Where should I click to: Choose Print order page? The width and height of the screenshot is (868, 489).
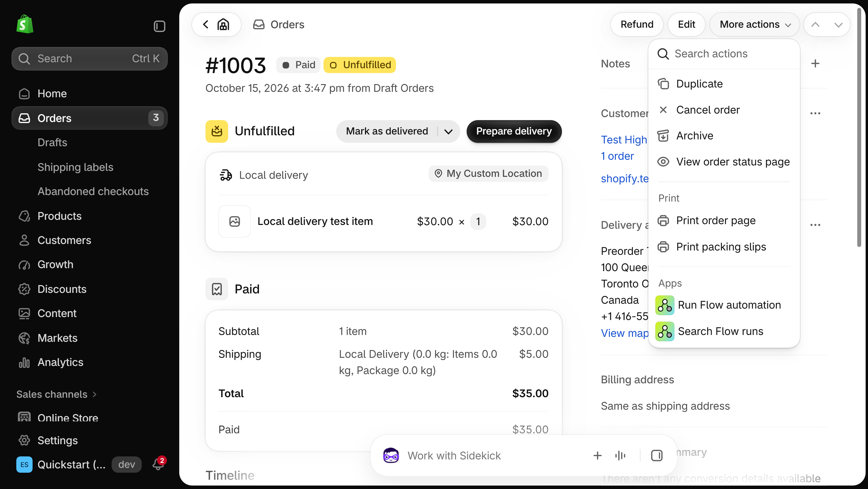[724, 220]
